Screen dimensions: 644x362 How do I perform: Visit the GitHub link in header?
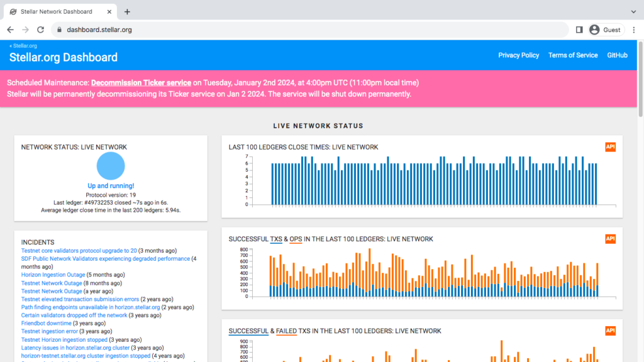[617, 55]
